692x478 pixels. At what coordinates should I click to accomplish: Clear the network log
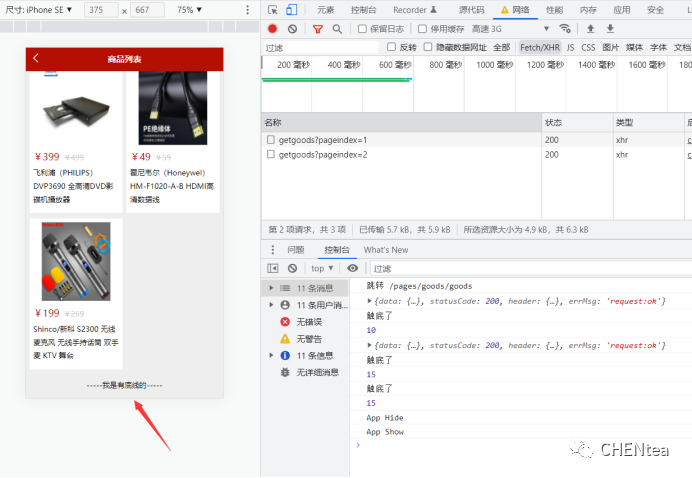coord(292,29)
